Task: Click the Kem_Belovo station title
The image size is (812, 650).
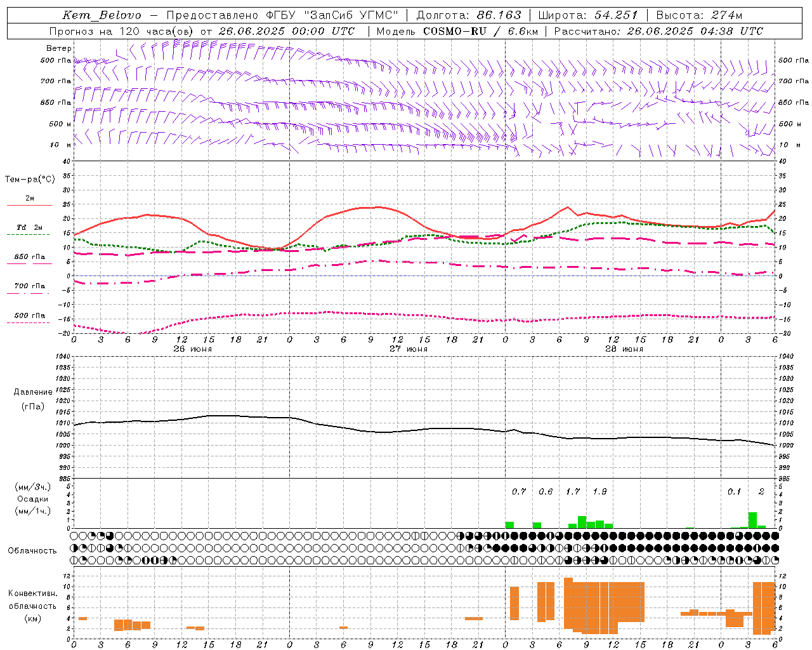Action: point(101,15)
